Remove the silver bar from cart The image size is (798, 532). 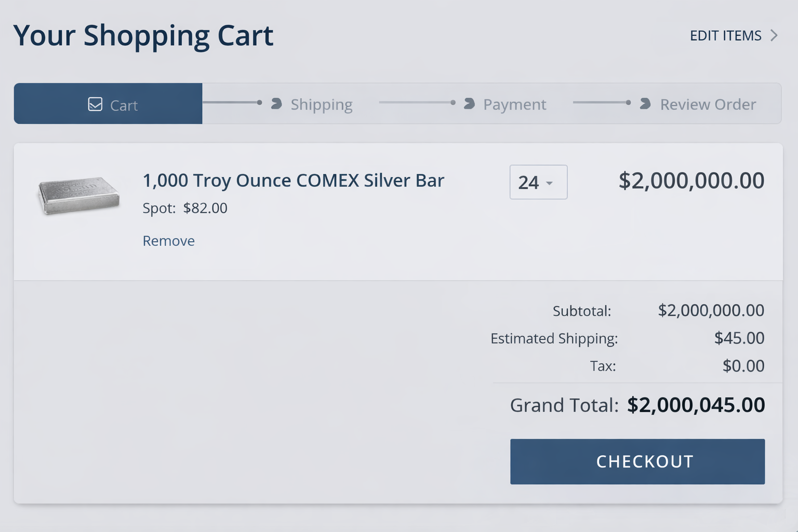[x=168, y=241]
